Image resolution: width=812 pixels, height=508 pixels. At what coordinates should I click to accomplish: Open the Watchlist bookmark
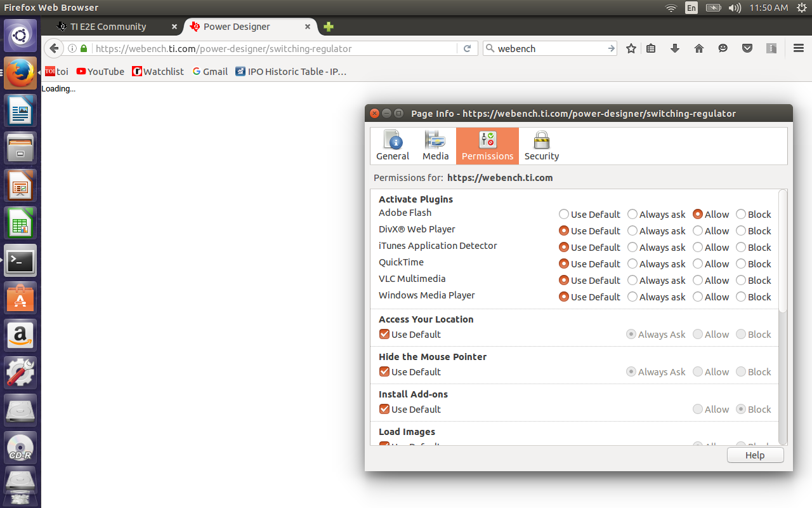tap(158, 72)
